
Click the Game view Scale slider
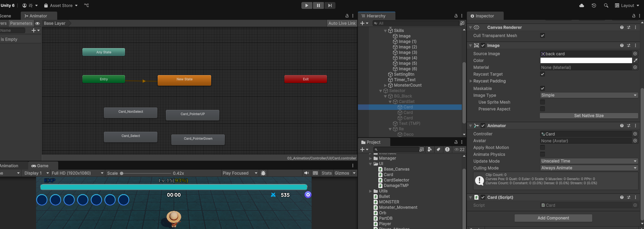click(145, 173)
